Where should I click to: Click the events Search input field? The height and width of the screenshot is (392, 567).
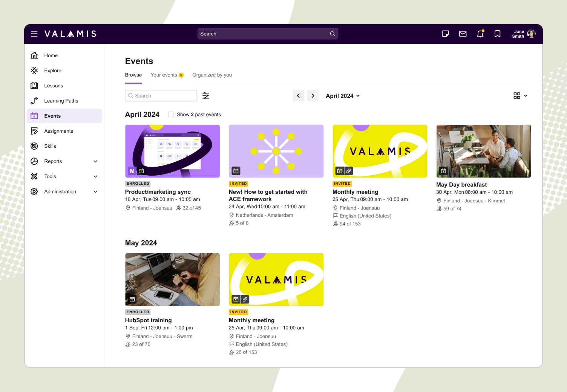161,96
